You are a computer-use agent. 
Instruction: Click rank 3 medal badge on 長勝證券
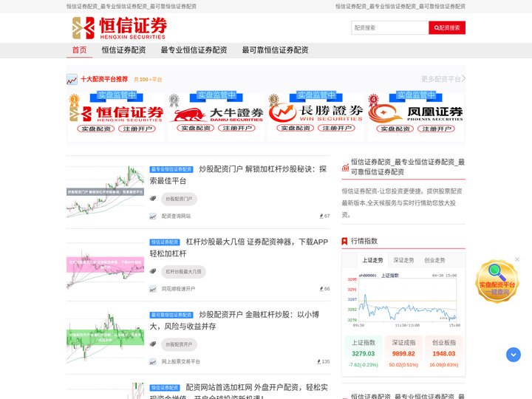point(273,100)
